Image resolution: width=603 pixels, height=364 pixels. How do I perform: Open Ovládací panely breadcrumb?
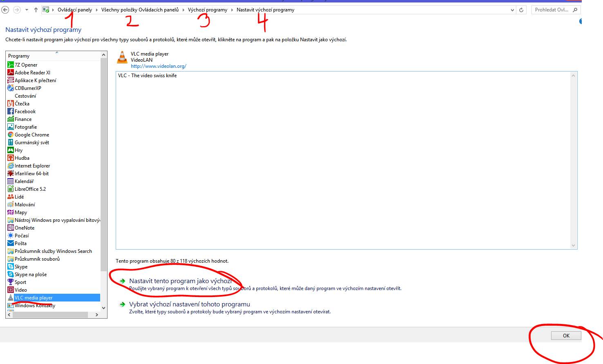click(x=75, y=10)
